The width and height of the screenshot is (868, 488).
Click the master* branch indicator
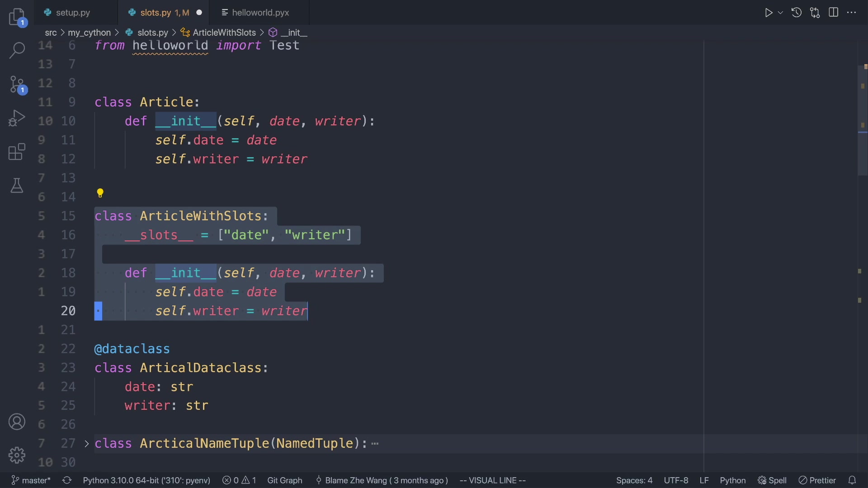coord(31,480)
